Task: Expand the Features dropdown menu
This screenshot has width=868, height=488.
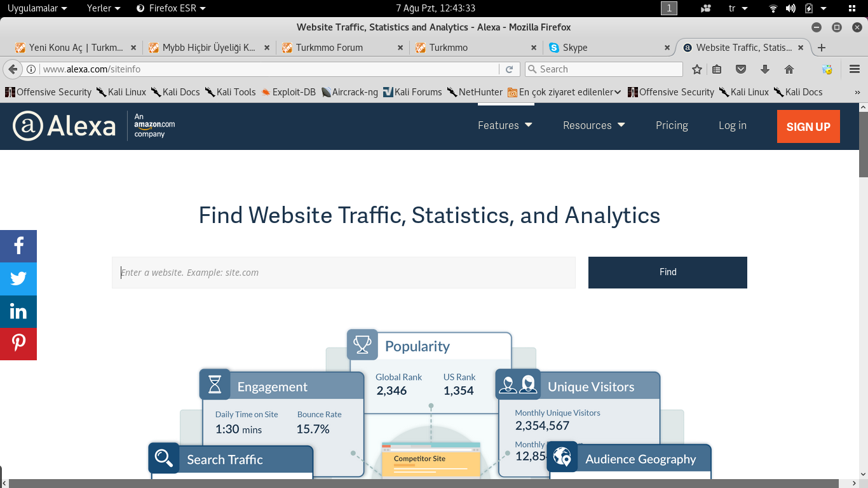Action: [x=505, y=125]
